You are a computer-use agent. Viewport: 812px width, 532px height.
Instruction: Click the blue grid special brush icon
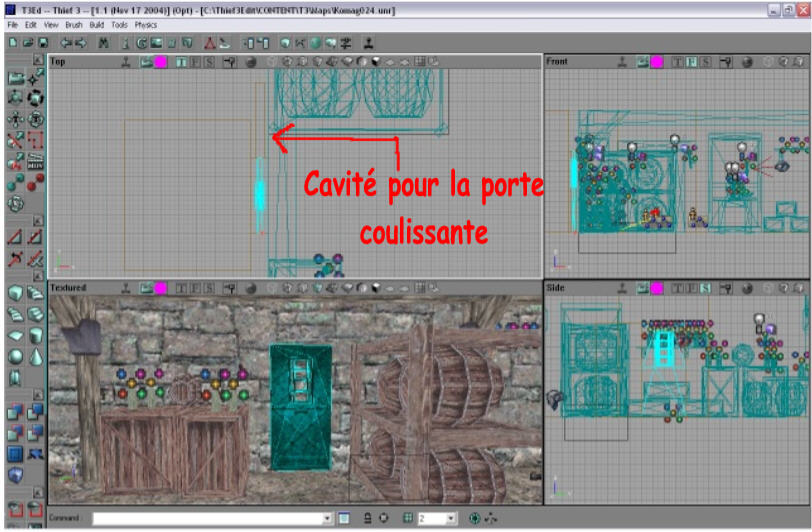tap(16, 454)
